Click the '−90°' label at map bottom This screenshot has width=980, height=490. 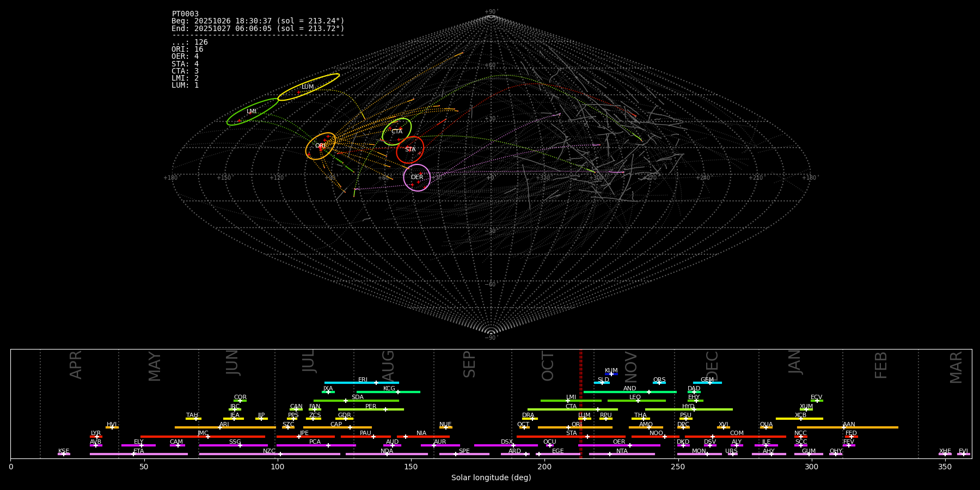[x=491, y=338]
